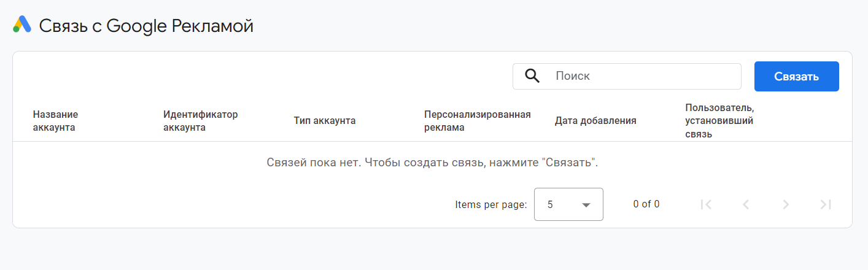Viewport: 868px width, 270px height.
Task: Click Идентификатор аккаунта column header
Action: point(201,121)
